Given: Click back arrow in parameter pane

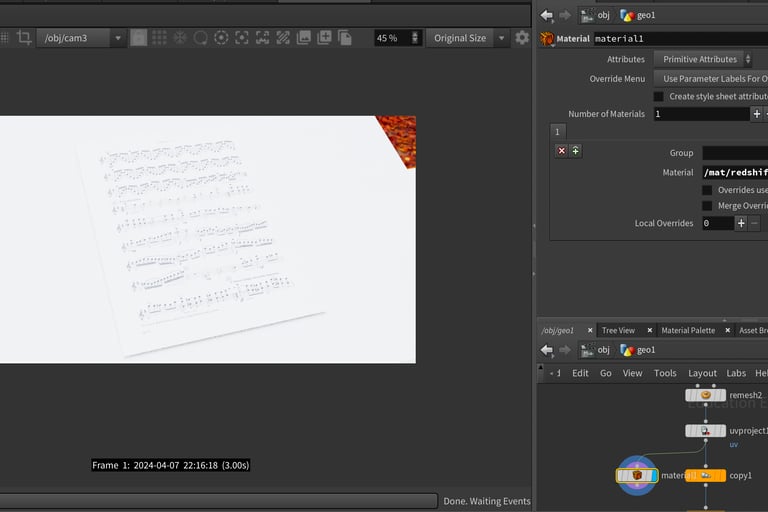Looking at the screenshot, I should [x=547, y=15].
